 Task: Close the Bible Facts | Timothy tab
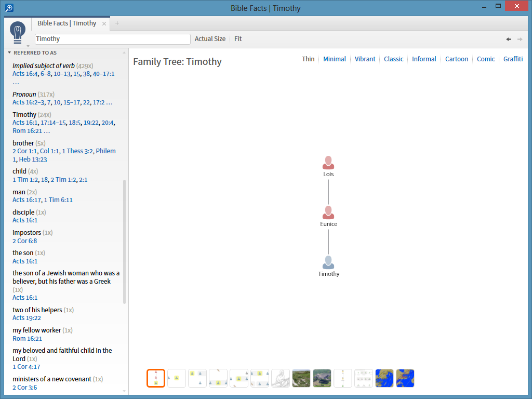point(104,23)
